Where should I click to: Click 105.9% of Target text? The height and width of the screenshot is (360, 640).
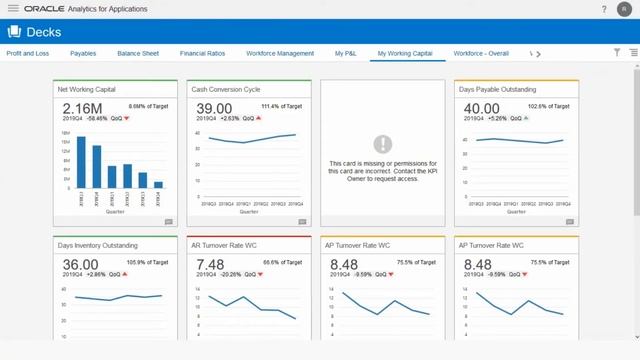(x=147, y=262)
